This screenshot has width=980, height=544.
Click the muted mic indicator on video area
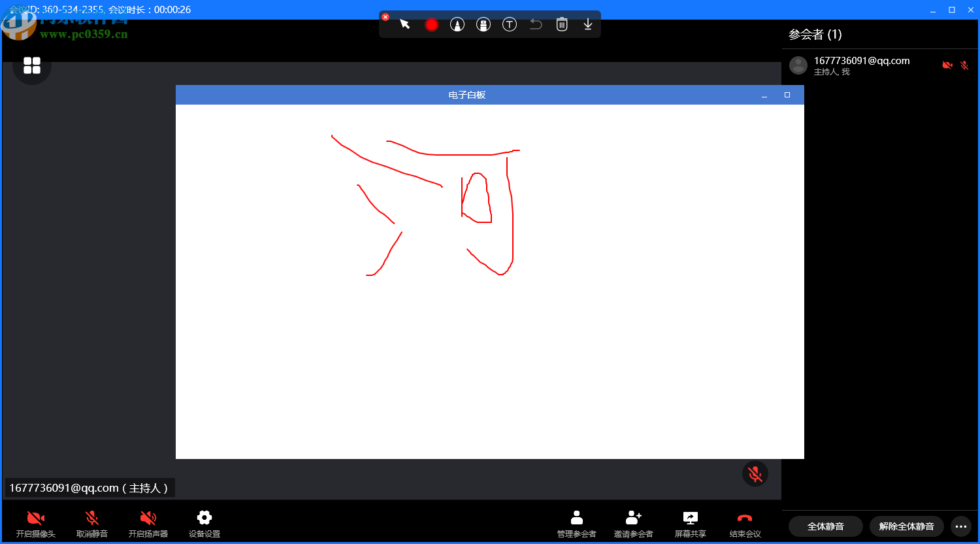(x=755, y=473)
